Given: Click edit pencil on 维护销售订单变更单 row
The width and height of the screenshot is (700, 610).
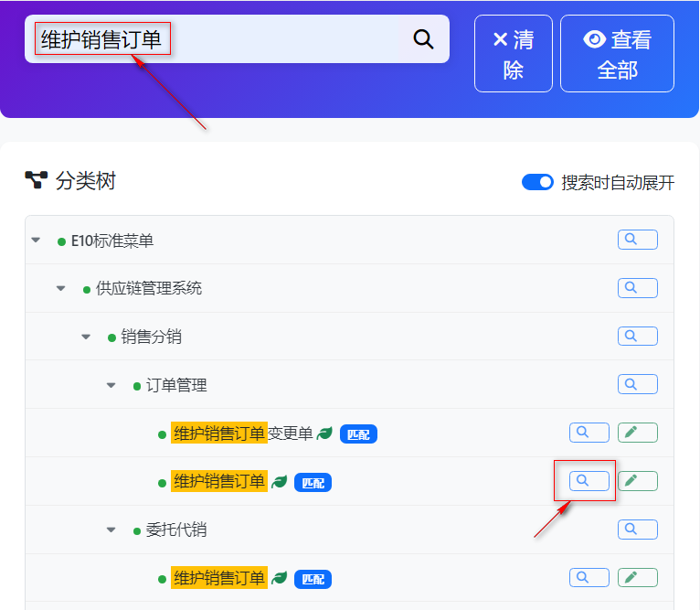Looking at the screenshot, I should coord(637,433).
